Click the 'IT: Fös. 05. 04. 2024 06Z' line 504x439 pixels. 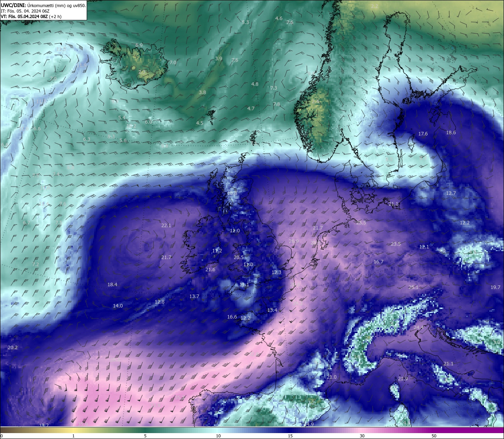[x=25, y=11]
